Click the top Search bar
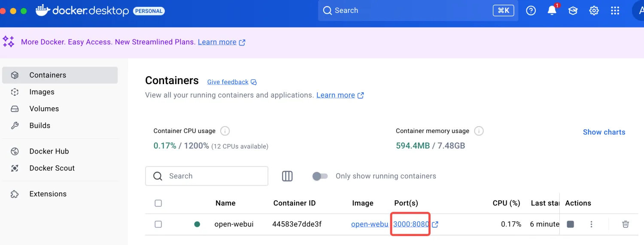The width and height of the screenshot is (644, 245). point(418,11)
